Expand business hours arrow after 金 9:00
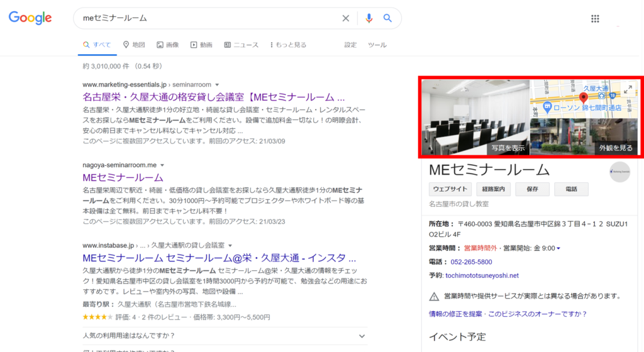Screen dimensions: 644x352 click(x=558, y=248)
